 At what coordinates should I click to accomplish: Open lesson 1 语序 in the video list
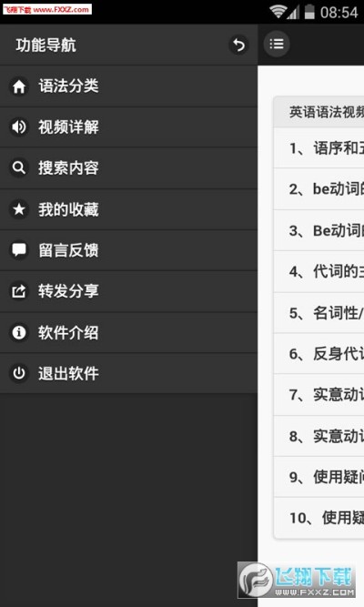coord(318,147)
